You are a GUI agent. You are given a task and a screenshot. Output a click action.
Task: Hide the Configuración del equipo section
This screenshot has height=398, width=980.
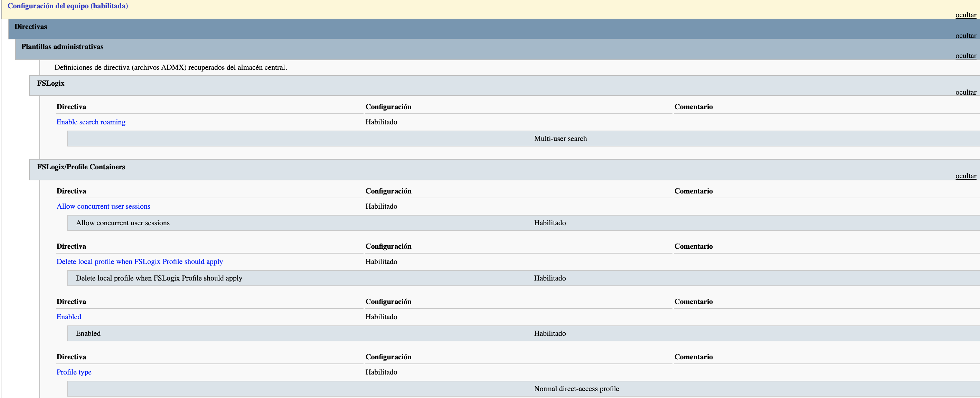965,15
